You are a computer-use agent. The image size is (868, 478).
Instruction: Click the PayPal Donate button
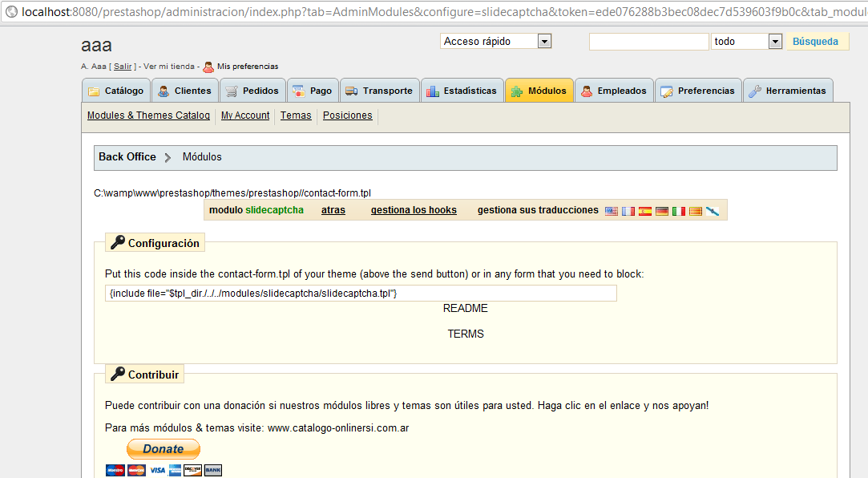164,449
